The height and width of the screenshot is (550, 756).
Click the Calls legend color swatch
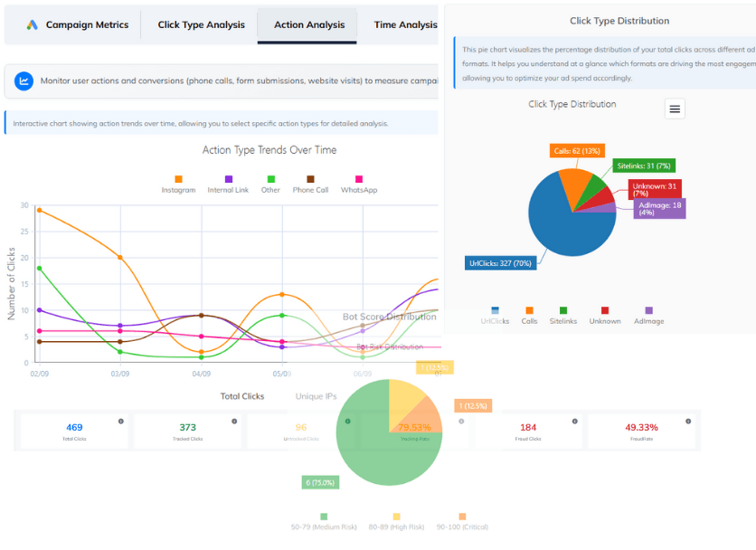point(529,310)
